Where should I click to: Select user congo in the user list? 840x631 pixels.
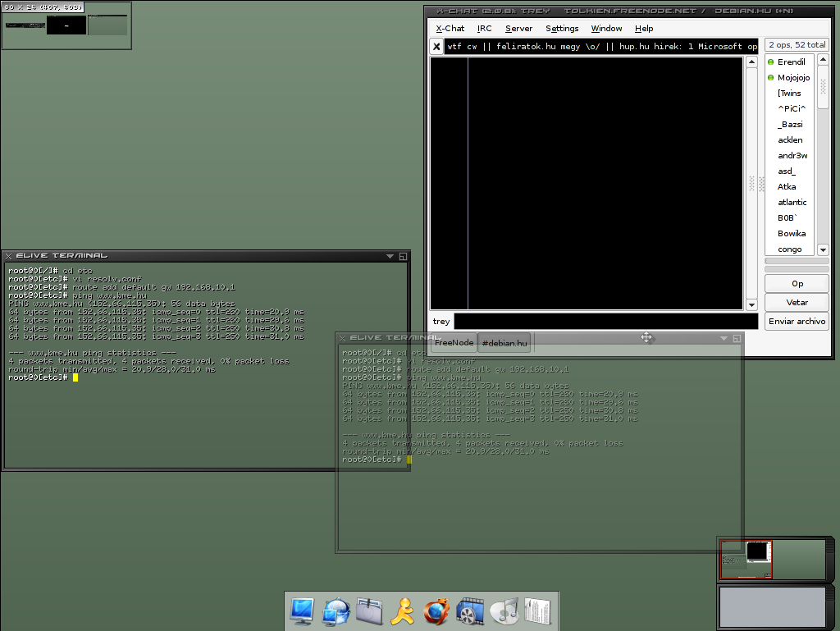790,249
